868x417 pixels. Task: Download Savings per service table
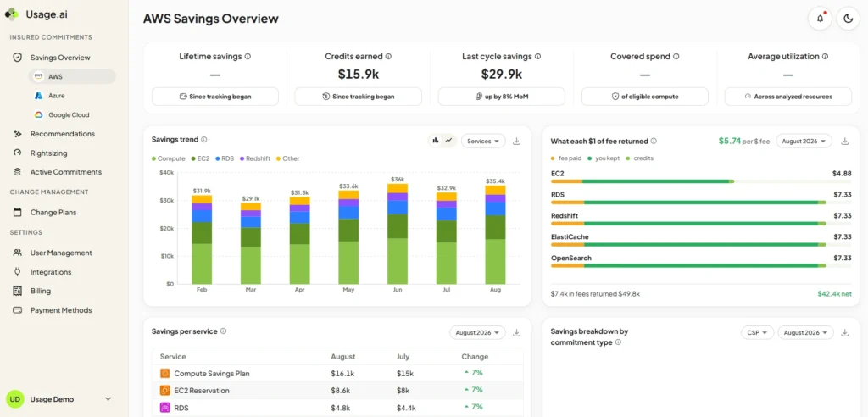(516, 333)
